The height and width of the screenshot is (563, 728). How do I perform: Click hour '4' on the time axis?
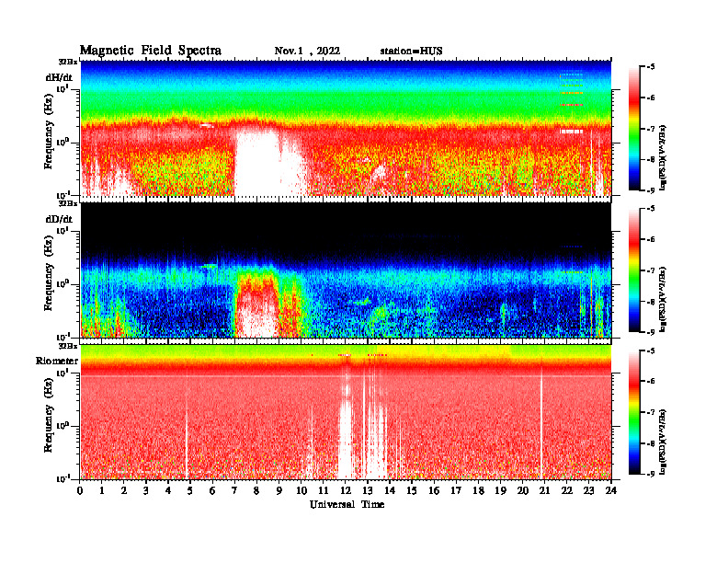(168, 490)
